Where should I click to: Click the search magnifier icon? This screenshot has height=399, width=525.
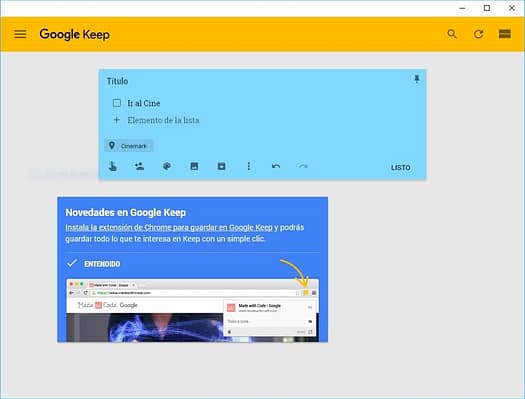452,34
